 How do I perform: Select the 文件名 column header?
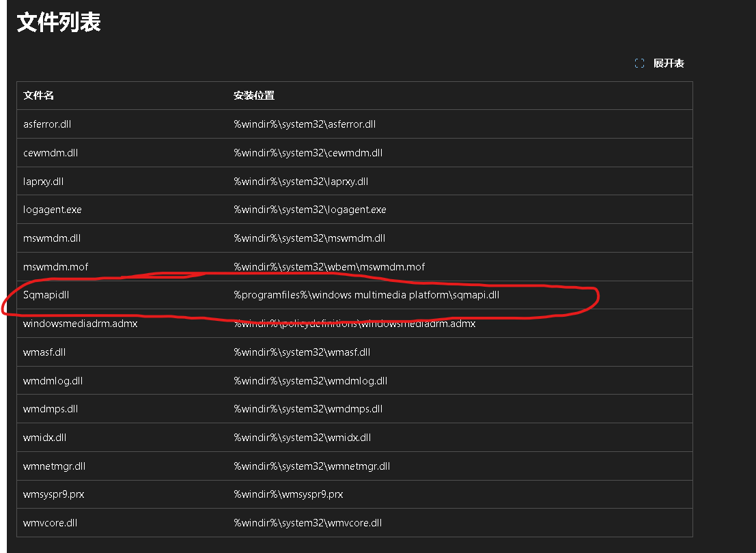pos(38,96)
